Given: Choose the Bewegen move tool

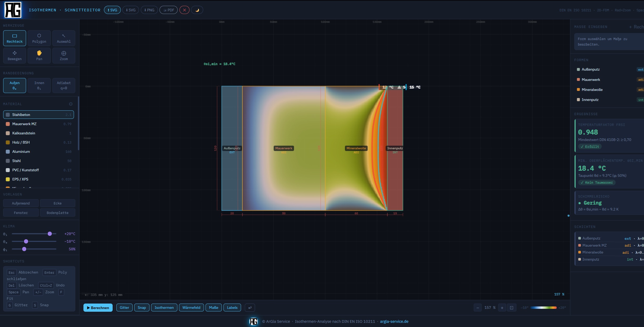Looking at the screenshot, I should click(14, 56).
